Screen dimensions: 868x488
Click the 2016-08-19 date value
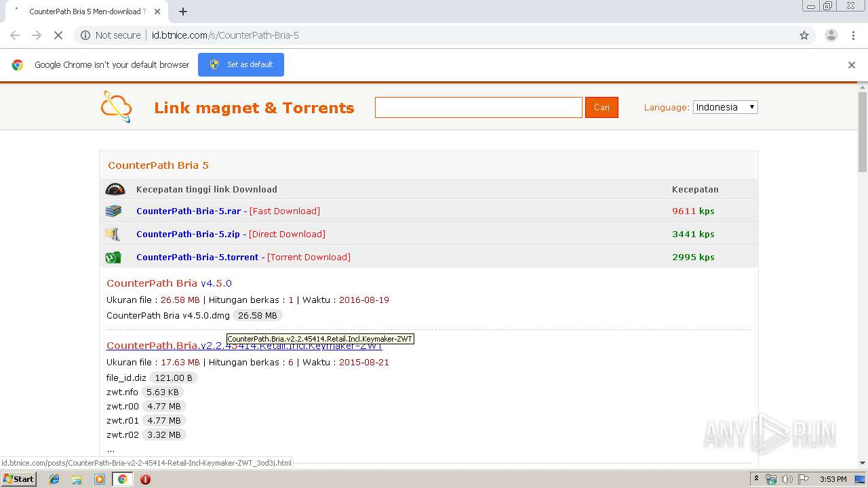coord(364,300)
